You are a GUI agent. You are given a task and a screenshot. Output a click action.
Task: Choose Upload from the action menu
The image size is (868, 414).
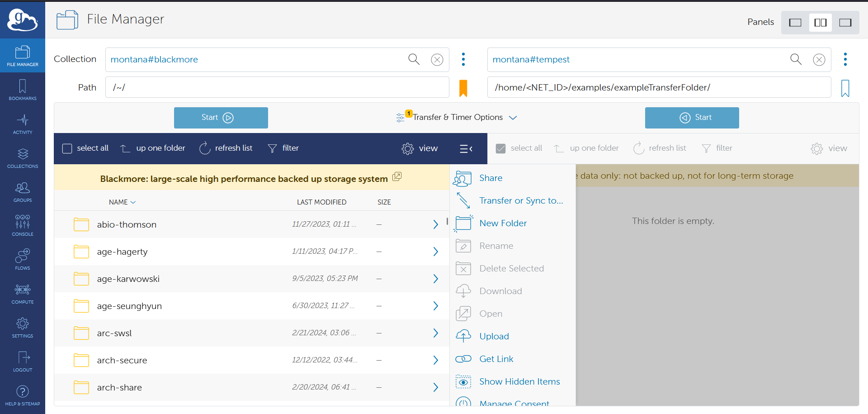click(482, 337)
